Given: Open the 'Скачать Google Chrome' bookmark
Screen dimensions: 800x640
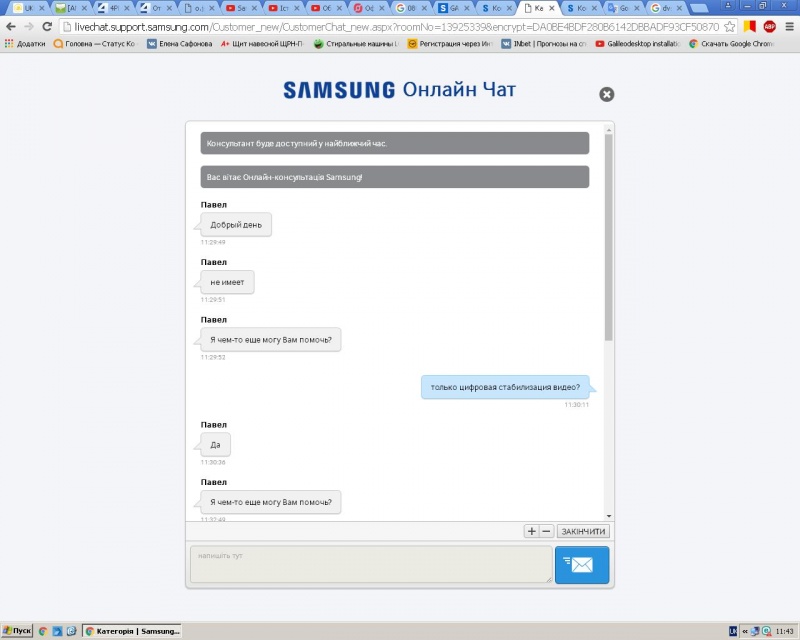Looking at the screenshot, I should coord(732,44).
